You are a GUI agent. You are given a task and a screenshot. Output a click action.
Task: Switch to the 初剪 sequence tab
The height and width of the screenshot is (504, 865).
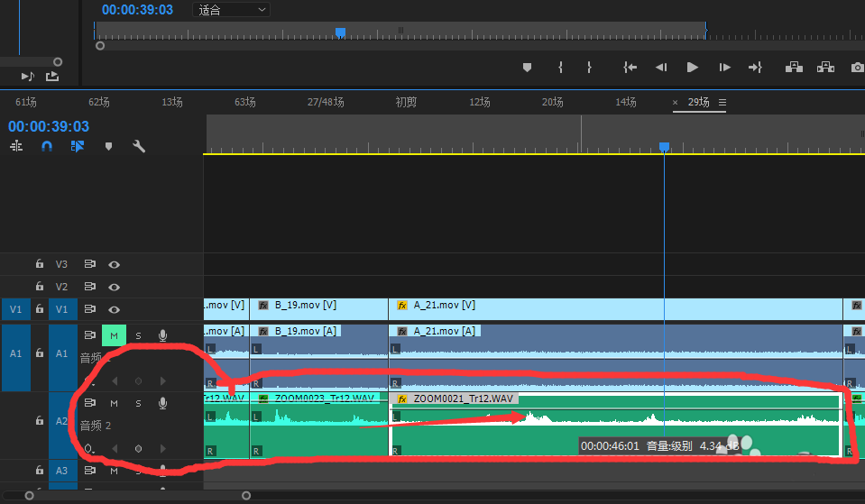[406, 103]
